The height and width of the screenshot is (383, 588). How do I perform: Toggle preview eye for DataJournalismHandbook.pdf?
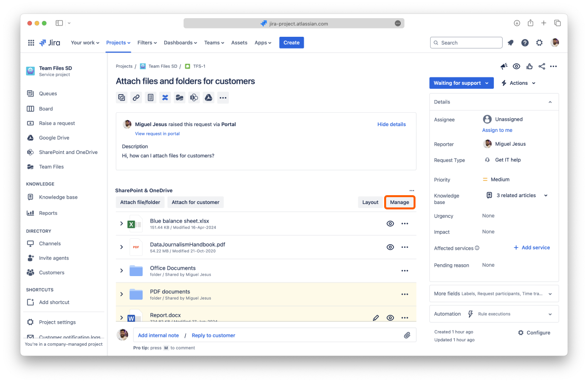point(390,247)
